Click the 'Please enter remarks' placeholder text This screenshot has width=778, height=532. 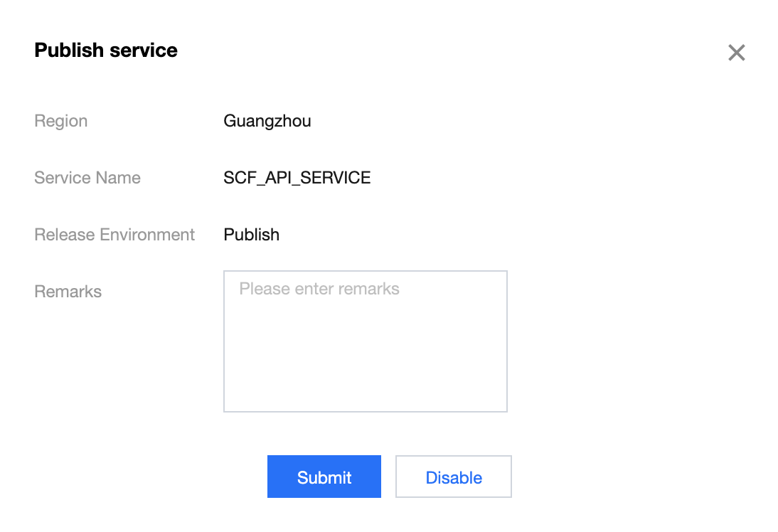tap(319, 289)
